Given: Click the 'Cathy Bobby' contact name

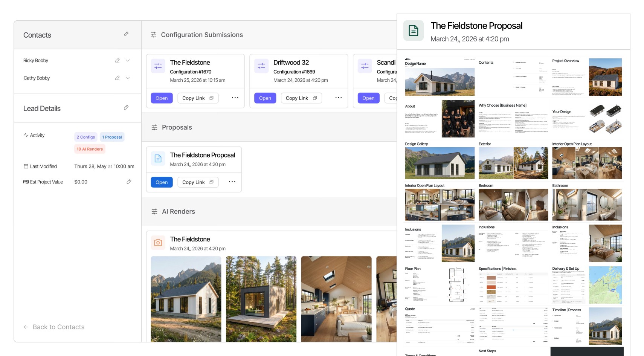Looking at the screenshot, I should (x=37, y=78).
